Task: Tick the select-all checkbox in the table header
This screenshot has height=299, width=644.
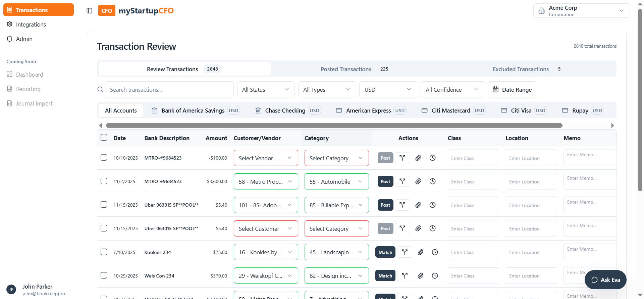Action: 104,138
